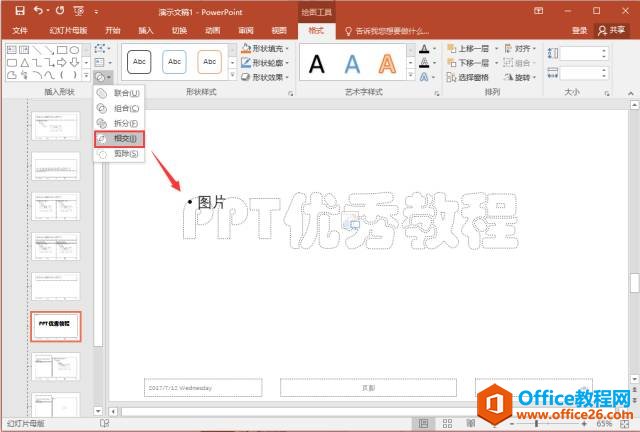Apply the black WordArt style A
Image resolution: width=640 pixels, height=432 pixels.
point(317,63)
